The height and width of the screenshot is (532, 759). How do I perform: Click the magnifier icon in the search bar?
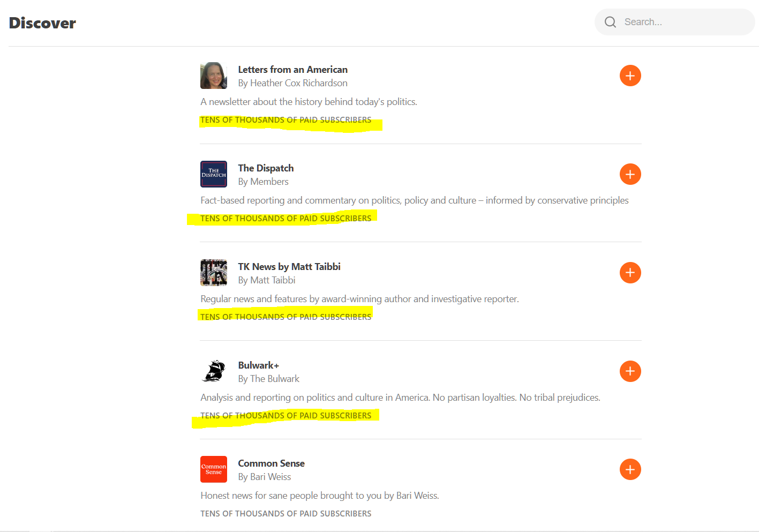pyautogui.click(x=610, y=22)
